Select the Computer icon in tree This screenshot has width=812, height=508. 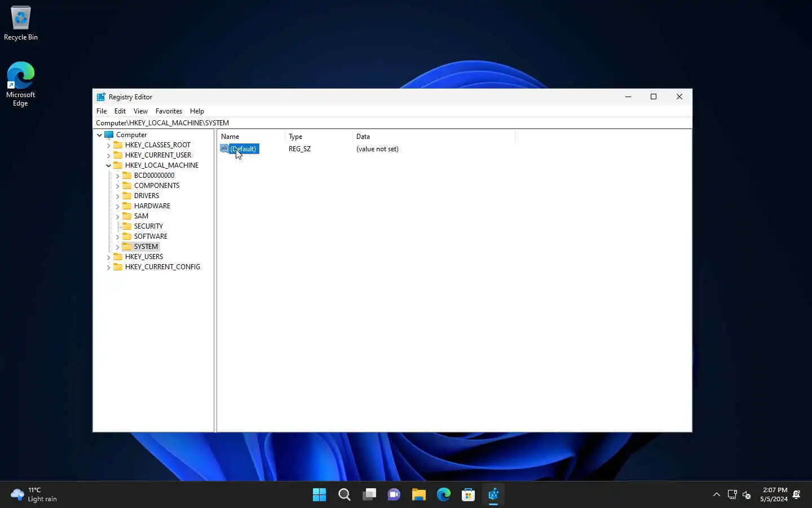click(109, 135)
